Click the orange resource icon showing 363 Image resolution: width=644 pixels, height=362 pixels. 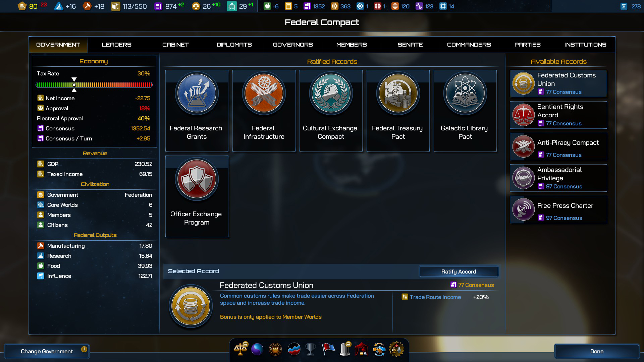point(335,6)
